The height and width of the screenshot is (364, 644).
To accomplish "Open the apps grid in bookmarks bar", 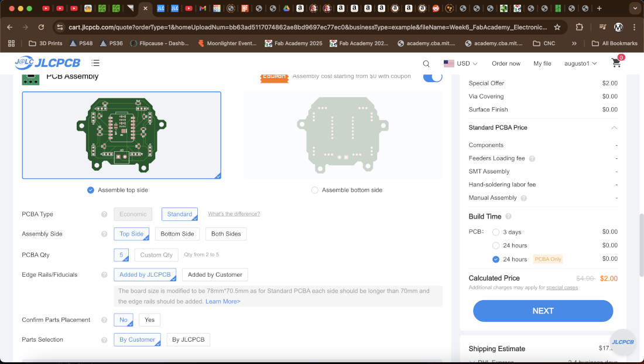I will [12, 43].
